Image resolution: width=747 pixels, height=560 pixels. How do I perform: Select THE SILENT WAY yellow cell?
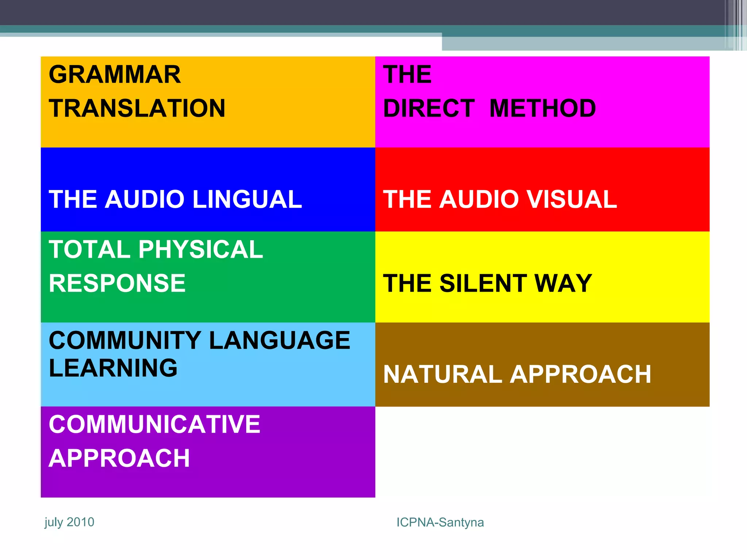click(542, 277)
